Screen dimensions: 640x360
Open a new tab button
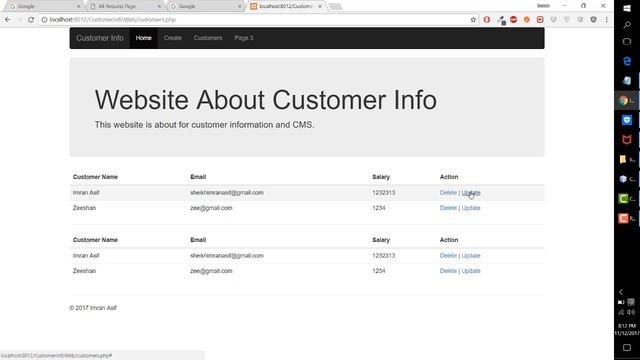point(335,7)
